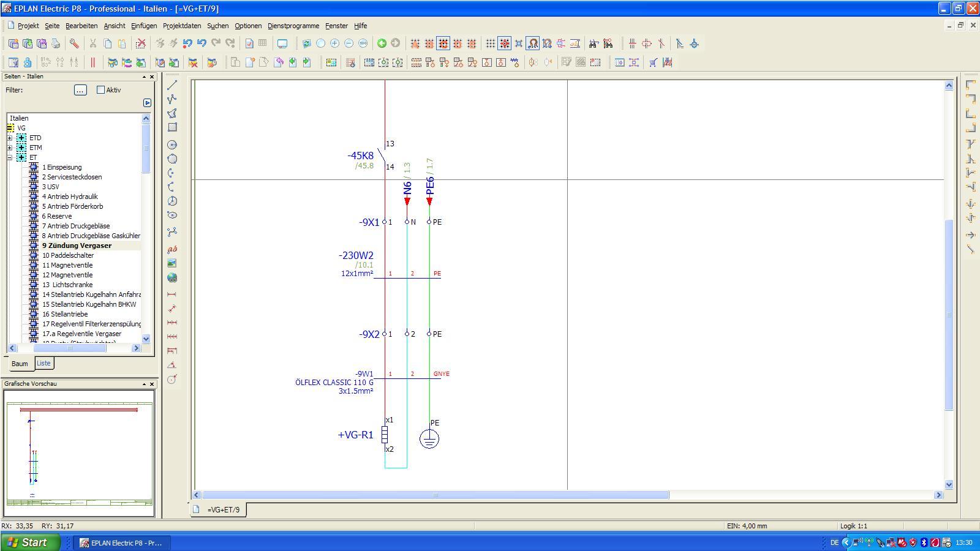Select the Ellipse drawing tool

point(172,215)
